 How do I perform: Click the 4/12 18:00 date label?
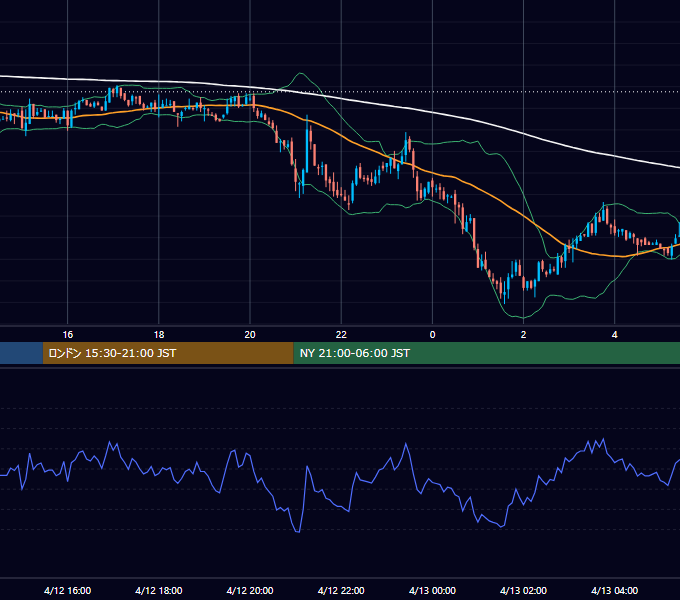coord(159,590)
